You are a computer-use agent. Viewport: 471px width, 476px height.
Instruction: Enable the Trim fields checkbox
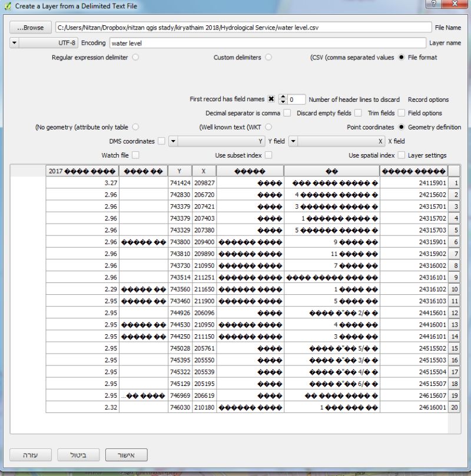(401, 113)
